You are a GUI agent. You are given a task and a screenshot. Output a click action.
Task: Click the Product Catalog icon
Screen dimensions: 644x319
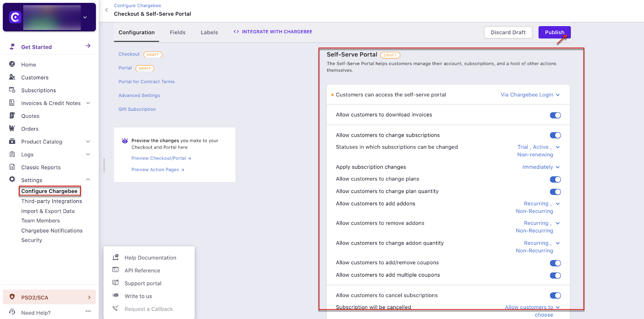12,141
